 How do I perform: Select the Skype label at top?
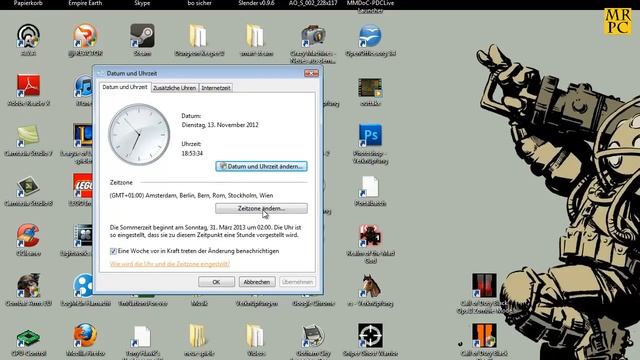pos(142,3)
